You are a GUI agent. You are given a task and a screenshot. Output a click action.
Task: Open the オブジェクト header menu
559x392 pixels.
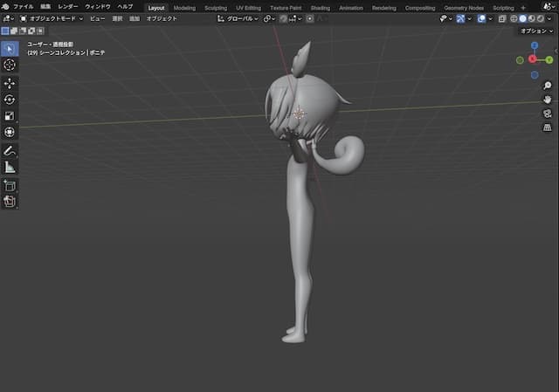[x=161, y=18]
